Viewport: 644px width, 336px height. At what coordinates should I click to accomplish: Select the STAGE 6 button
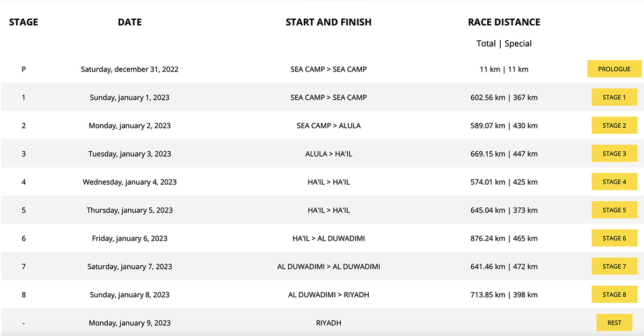point(614,238)
